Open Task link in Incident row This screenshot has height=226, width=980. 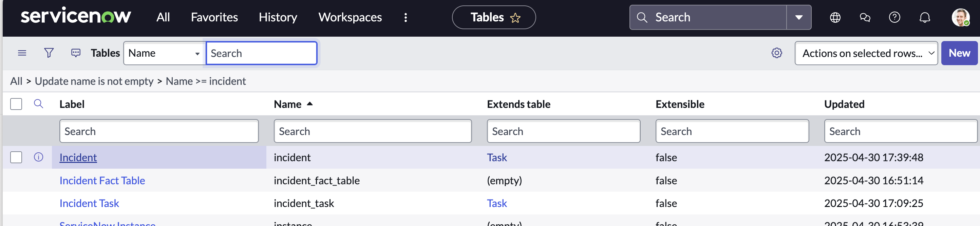tap(497, 157)
